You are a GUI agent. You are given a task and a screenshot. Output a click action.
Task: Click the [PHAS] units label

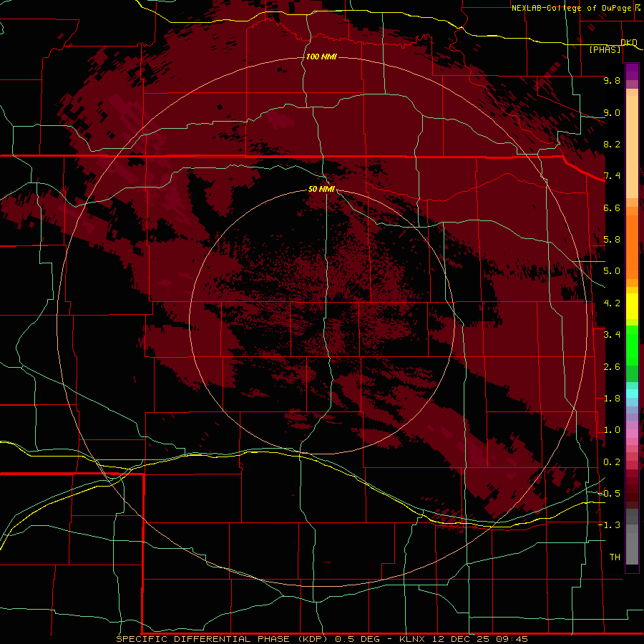coord(605,50)
